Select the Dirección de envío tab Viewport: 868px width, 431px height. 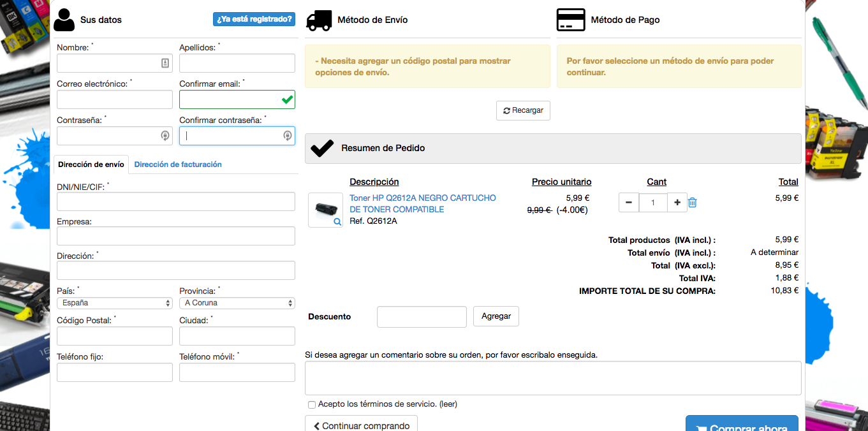91,164
